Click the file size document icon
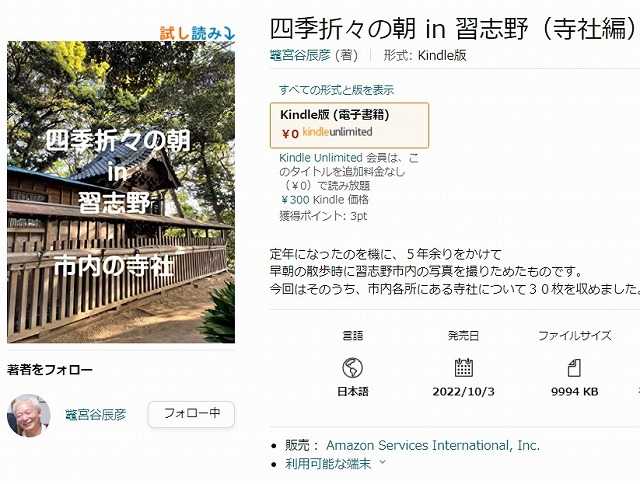Screen dimensions: 640x484 tap(574, 368)
